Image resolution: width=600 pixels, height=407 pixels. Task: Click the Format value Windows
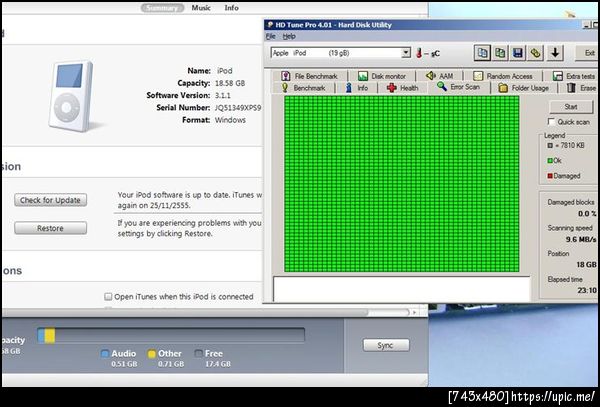pyautogui.click(x=230, y=120)
